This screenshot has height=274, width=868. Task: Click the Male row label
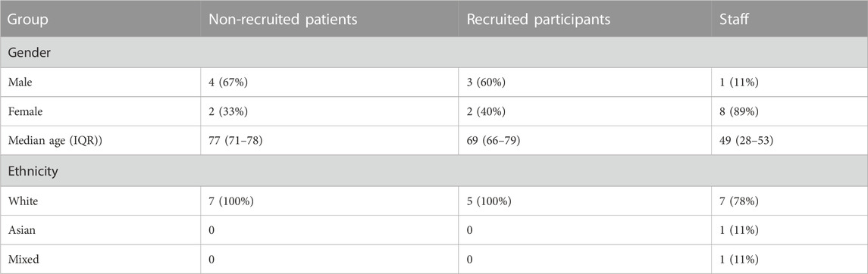19,83
